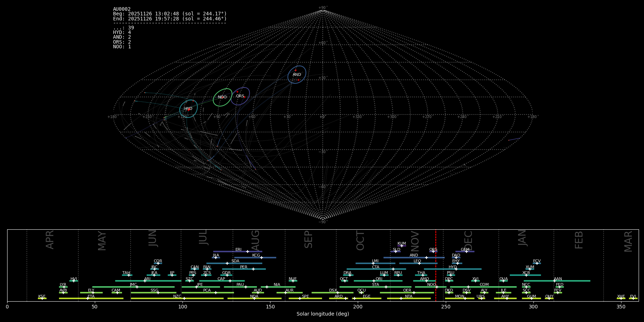Click the AND radiant label on sky map

(x=297, y=75)
